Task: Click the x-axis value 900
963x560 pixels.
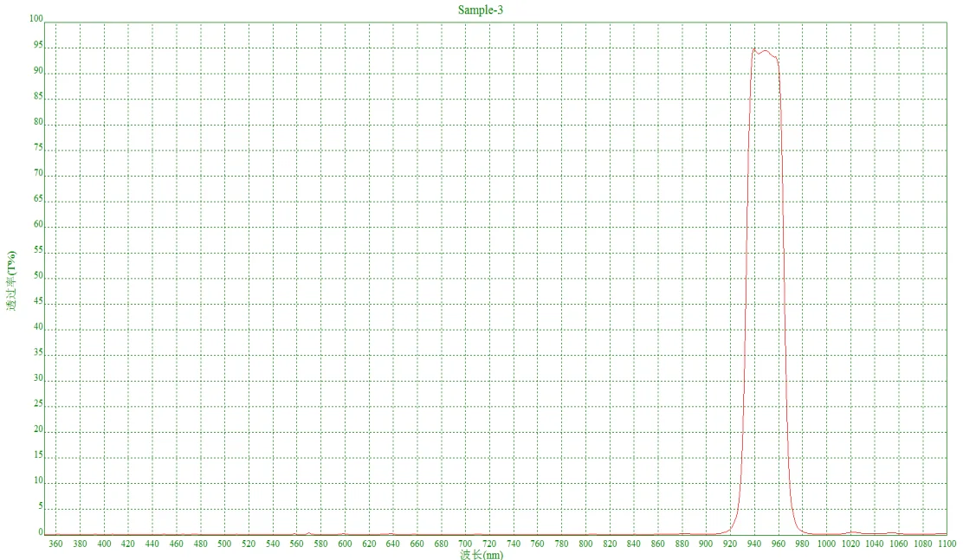Action: pos(706,544)
